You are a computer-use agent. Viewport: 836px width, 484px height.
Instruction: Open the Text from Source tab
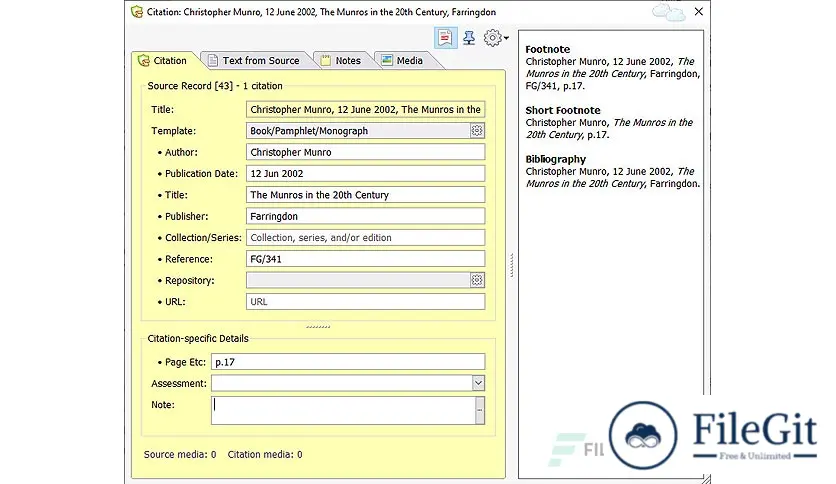(255, 61)
